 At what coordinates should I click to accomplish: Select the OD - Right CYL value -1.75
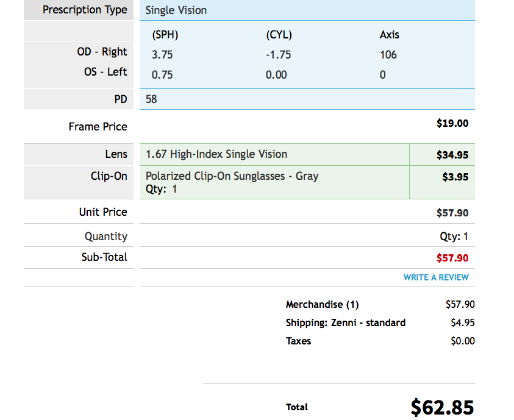click(x=279, y=55)
